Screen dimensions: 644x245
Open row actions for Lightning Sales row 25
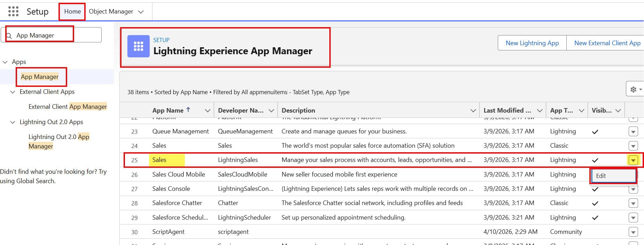pos(633,160)
